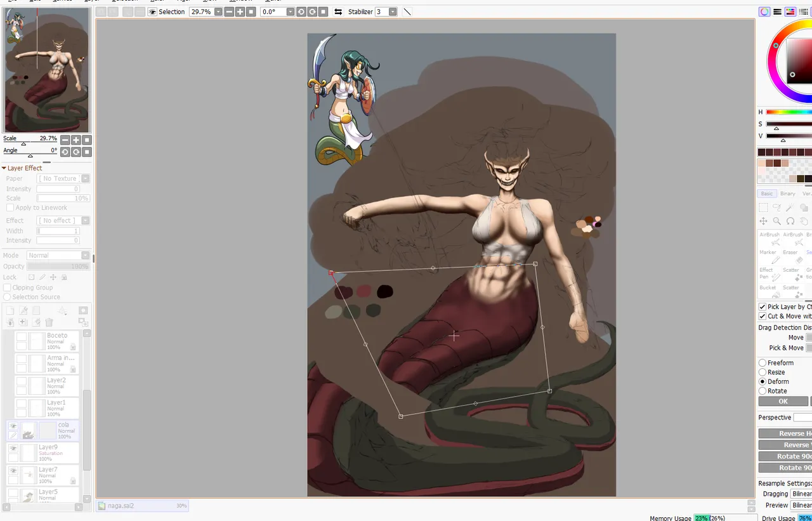Viewport: 812px width, 521px height.
Task: Select the Magic Wand tool
Action: [x=790, y=208]
